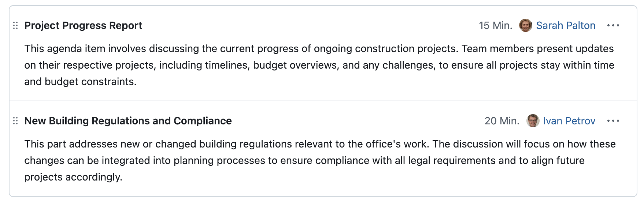Select the Project Progress Report title
Viewport: 644px width, 204px height.
click(83, 25)
